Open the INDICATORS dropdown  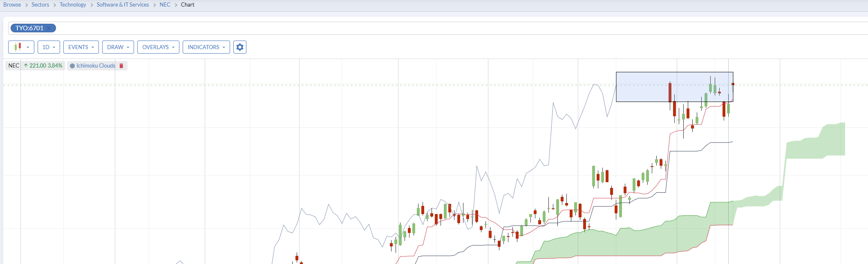(x=206, y=47)
